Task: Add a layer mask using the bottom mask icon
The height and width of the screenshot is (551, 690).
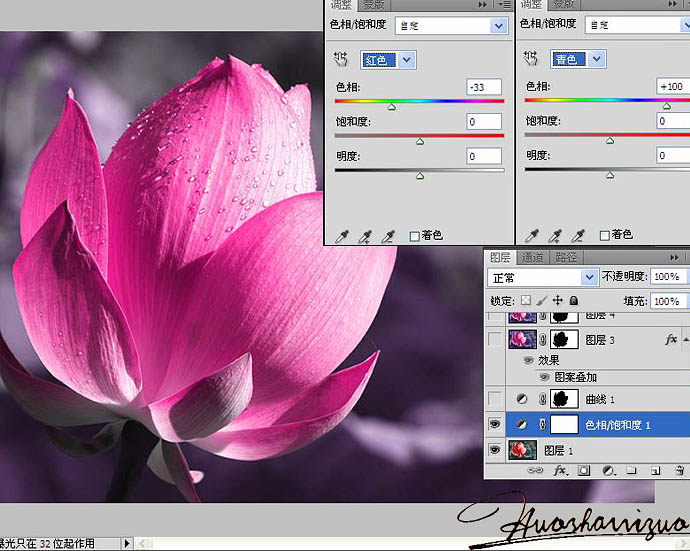Action: point(584,470)
